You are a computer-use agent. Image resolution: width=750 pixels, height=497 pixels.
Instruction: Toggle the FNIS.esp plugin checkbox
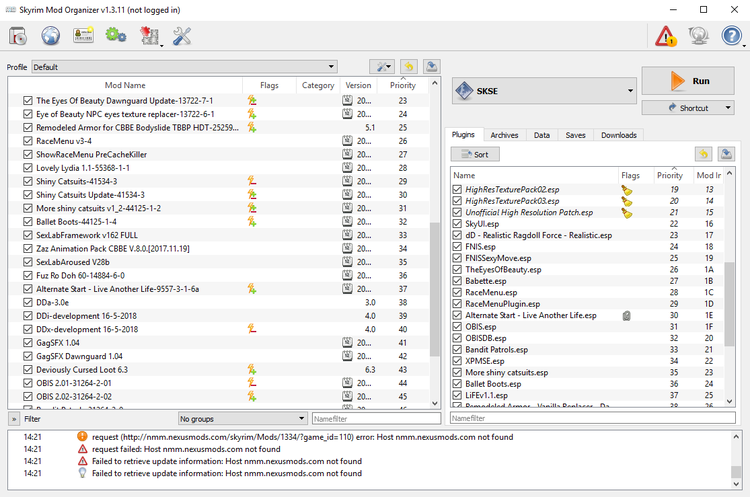457,246
